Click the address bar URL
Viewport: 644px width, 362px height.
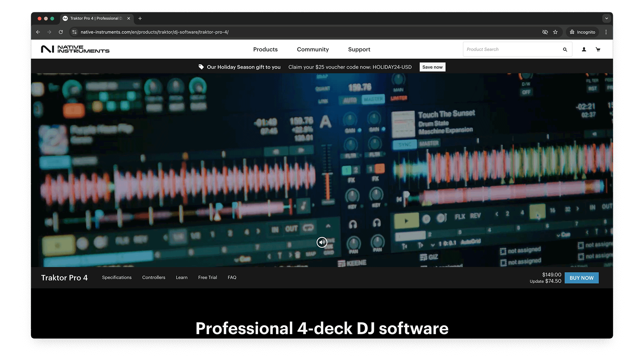click(155, 32)
